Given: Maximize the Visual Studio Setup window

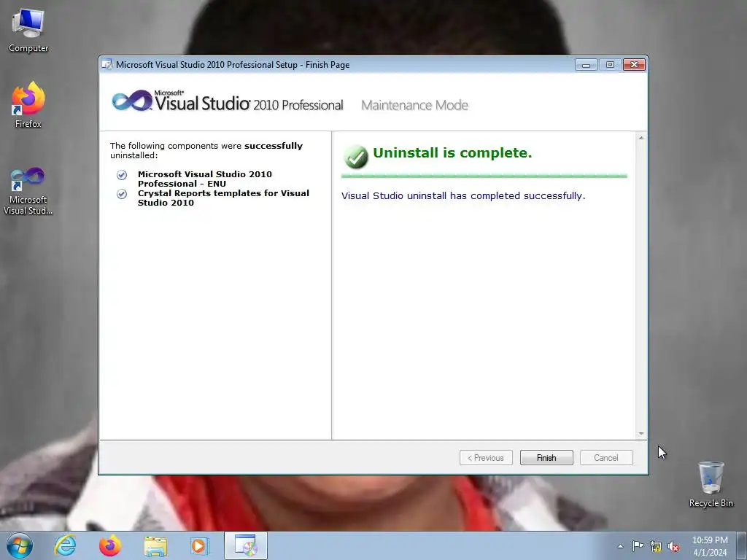Looking at the screenshot, I should [x=610, y=65].
